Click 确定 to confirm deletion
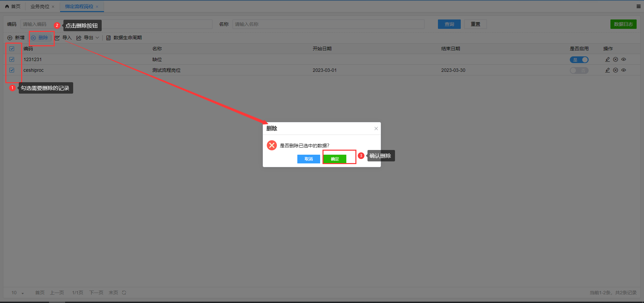The height and width of the screenshot is (303, 644). 335,159
